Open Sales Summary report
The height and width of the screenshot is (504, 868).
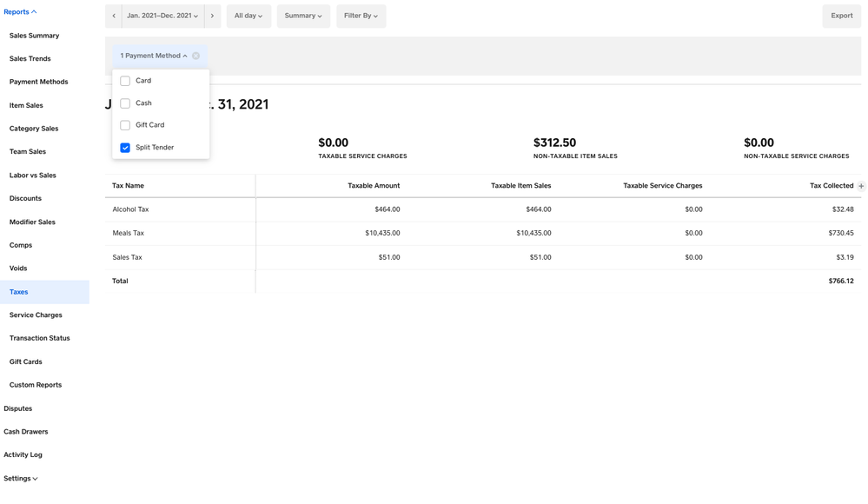[x=34, y=36]
